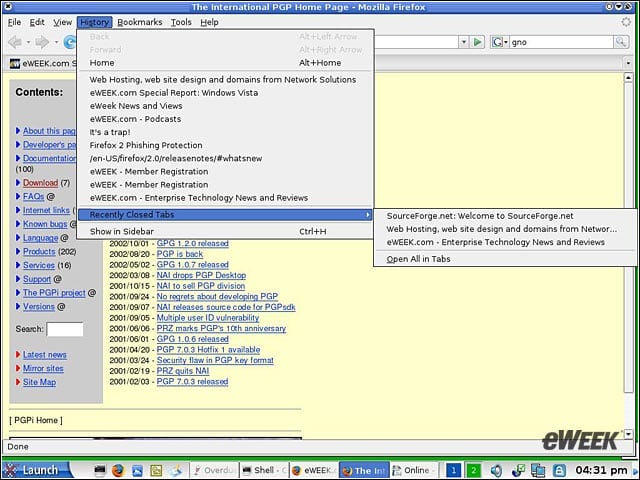Screen dimensions: 640x480
Task: Open the View menu
Action: coord(62,22)
